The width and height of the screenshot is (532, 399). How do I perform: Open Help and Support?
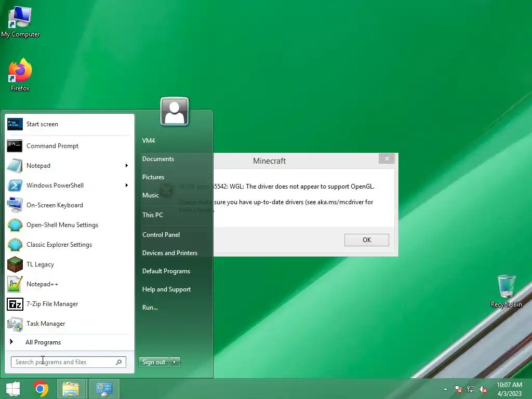pos(166,289)
